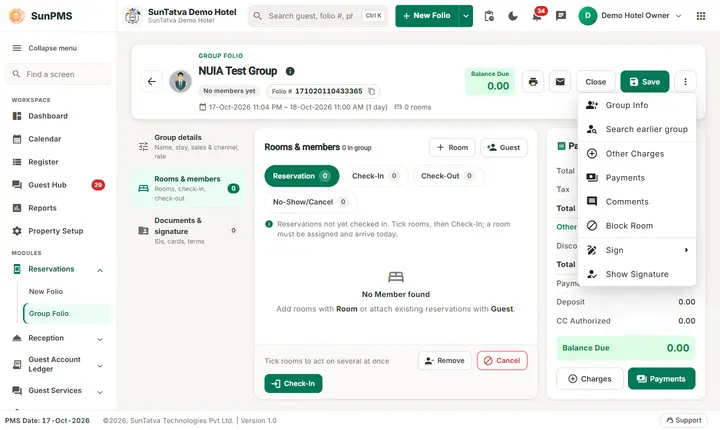Open the chat messages icon in header
Viewport: 720px width, 430px height.
(561, 16)
